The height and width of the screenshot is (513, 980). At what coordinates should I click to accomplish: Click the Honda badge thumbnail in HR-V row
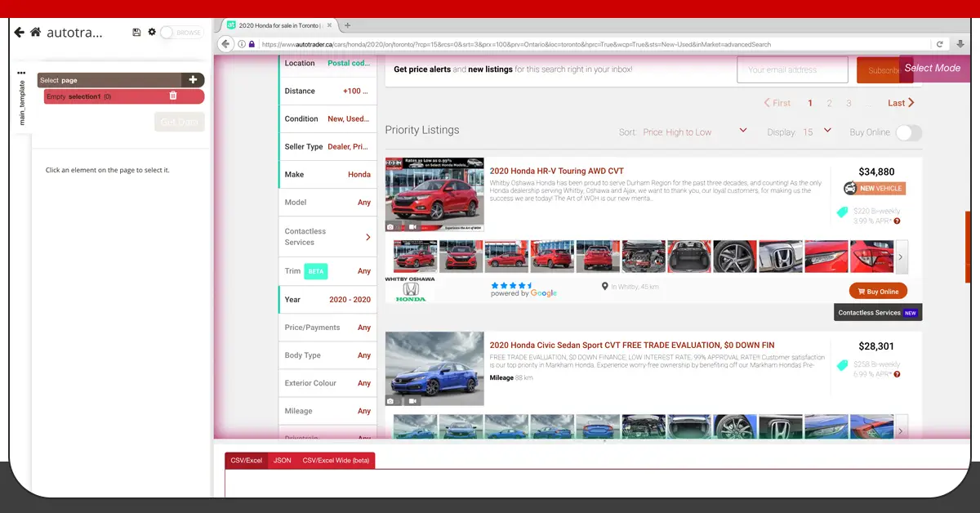pos(780,256)
